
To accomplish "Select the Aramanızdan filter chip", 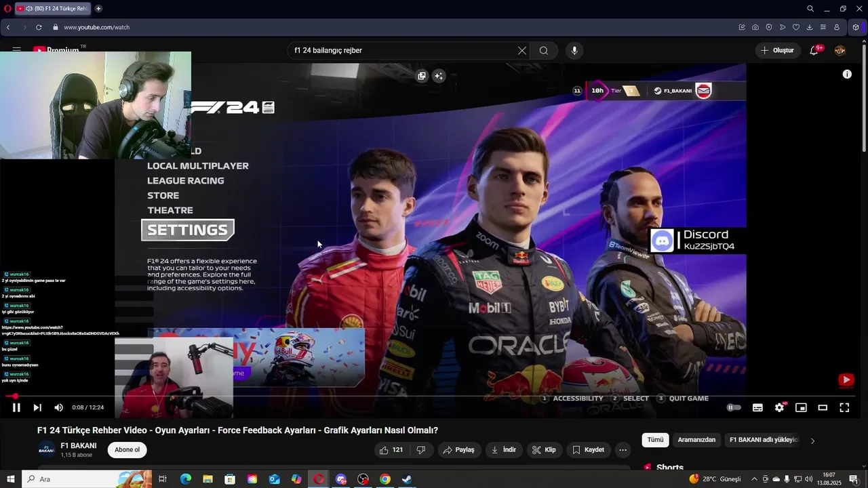I will (x=696, y=440).
